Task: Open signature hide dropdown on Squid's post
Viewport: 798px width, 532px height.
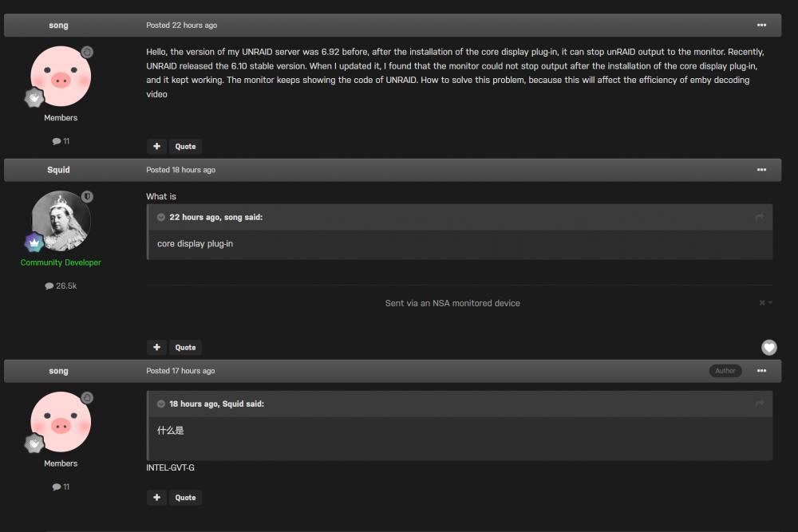Action: pos(765,302)
